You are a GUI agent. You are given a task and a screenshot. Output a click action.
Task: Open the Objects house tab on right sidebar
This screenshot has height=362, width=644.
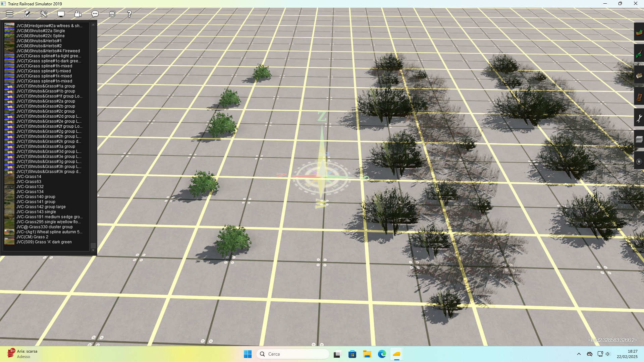[x=639, y=75]
